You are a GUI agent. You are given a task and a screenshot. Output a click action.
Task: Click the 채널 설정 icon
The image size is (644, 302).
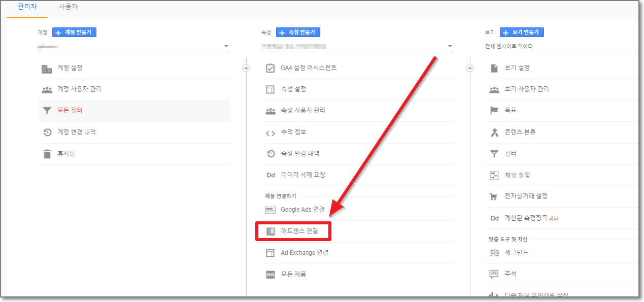(494, 176)
